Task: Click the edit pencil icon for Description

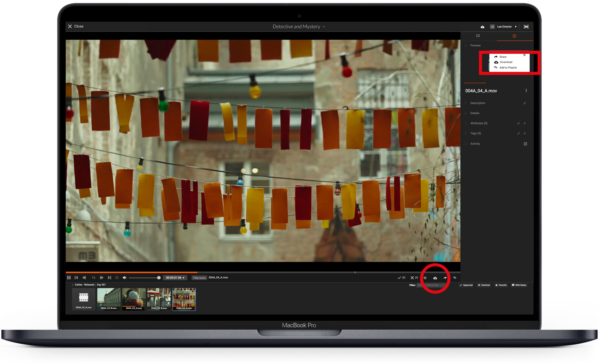Action: pyautogui.click(x=525, y=103)
